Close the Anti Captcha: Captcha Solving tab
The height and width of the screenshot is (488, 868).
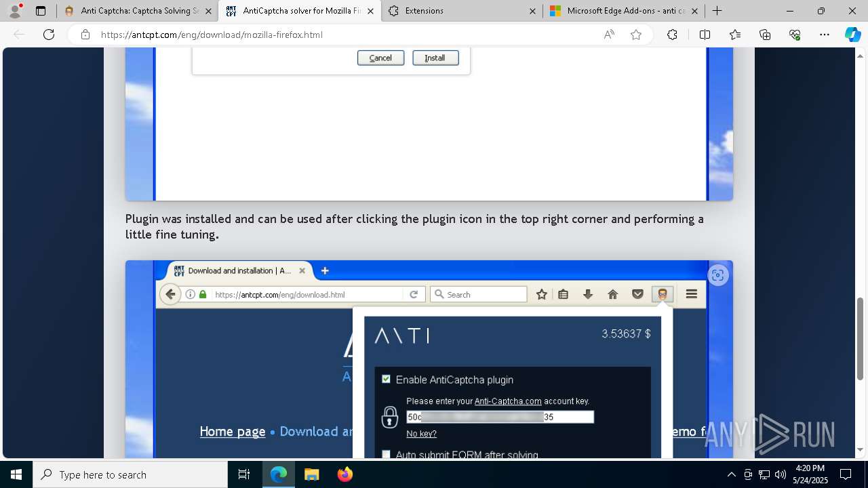click(209, 11)
